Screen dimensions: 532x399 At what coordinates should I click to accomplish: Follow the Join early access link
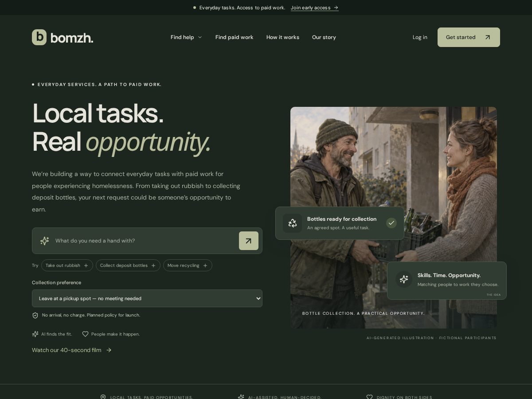(x=315, y=8)
